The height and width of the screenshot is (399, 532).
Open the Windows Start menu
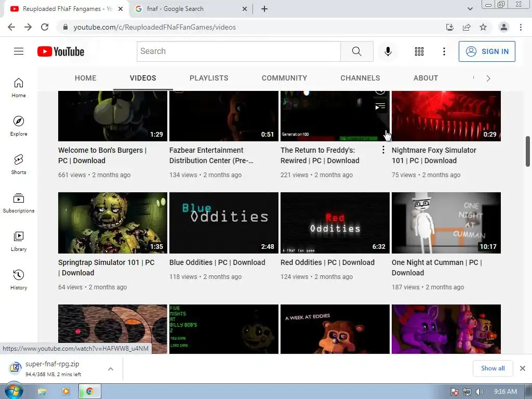coord(14,391)
